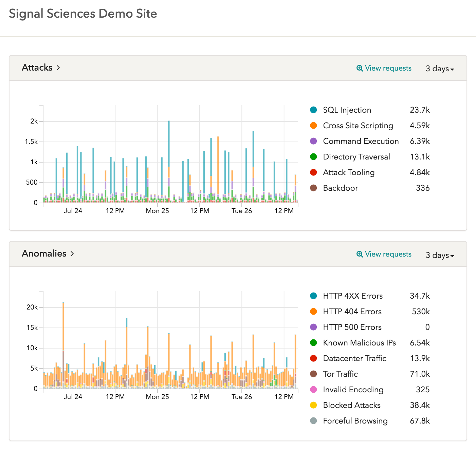Viewport: 476px width, 450px height.
Task: Open the 3 days dropdown for Anomalies
Action: point(439,255)
